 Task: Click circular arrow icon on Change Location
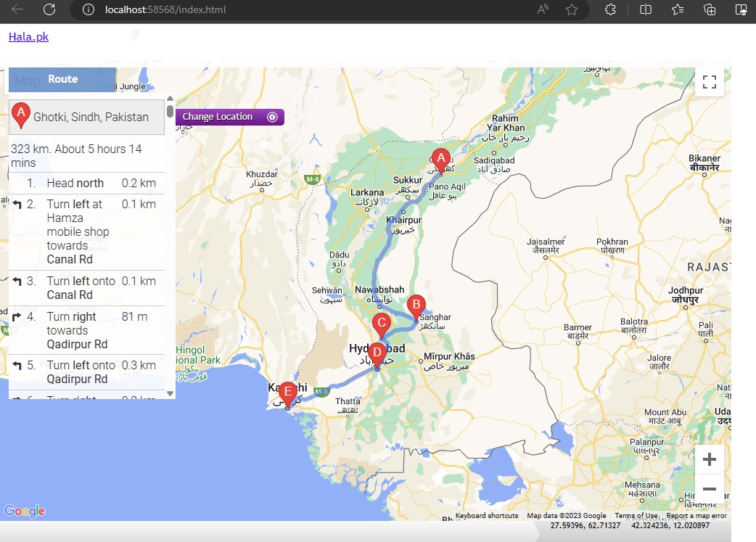[272, 117]
